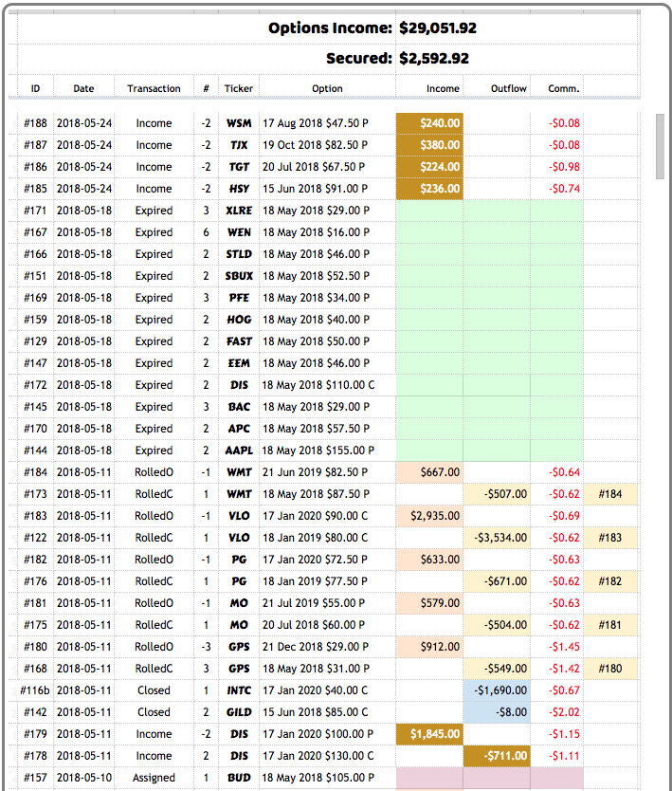
Task: Select the $224.00 income cell for TGT
Action: pos(429,167)
